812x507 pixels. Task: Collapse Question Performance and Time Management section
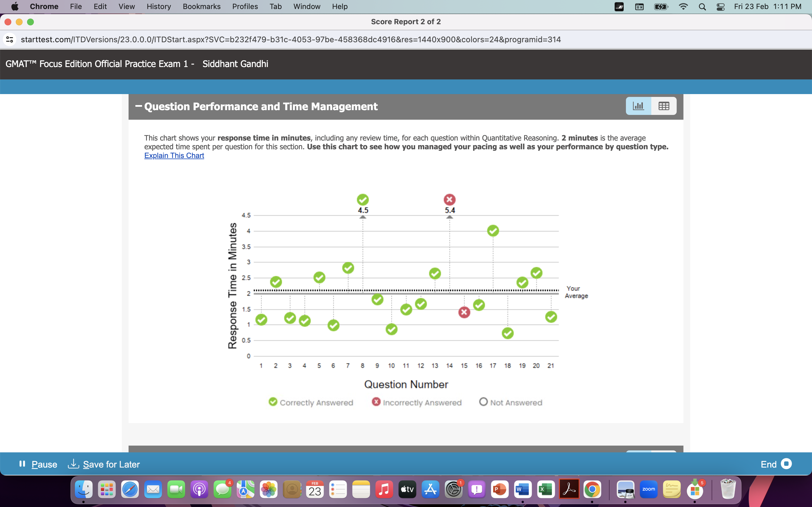point(138,106)
